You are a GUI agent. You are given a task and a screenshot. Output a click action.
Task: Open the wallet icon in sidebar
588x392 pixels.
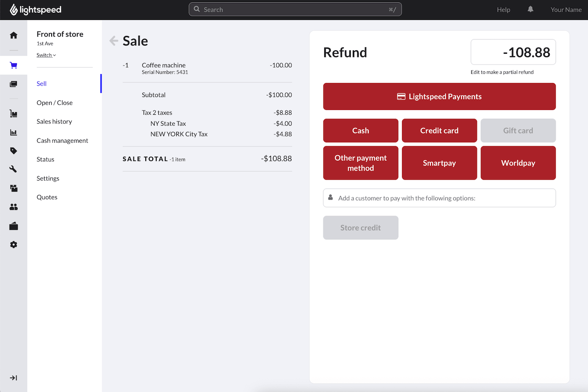pyautogui.click(x=13, y=226)
